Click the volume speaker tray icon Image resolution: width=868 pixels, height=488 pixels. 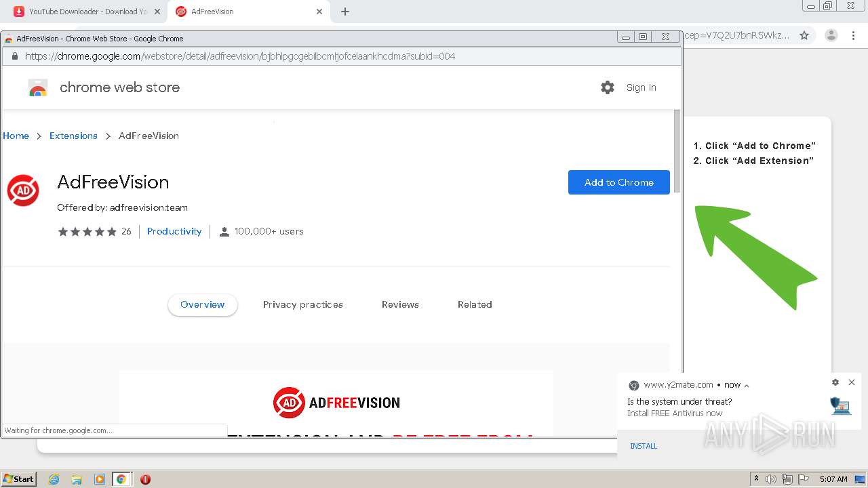pos(771,479)
